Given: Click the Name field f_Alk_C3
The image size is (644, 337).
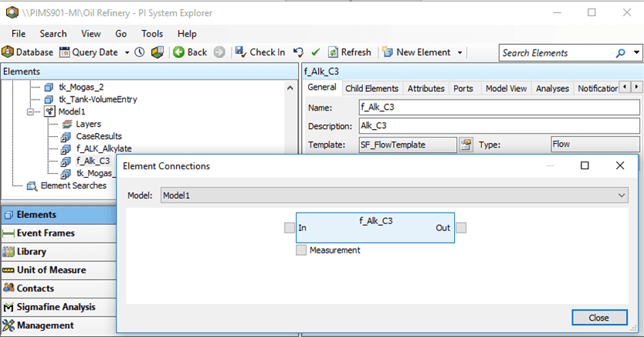Looking at the screenshot, I should pyautogui.click(x=499, y=107).
